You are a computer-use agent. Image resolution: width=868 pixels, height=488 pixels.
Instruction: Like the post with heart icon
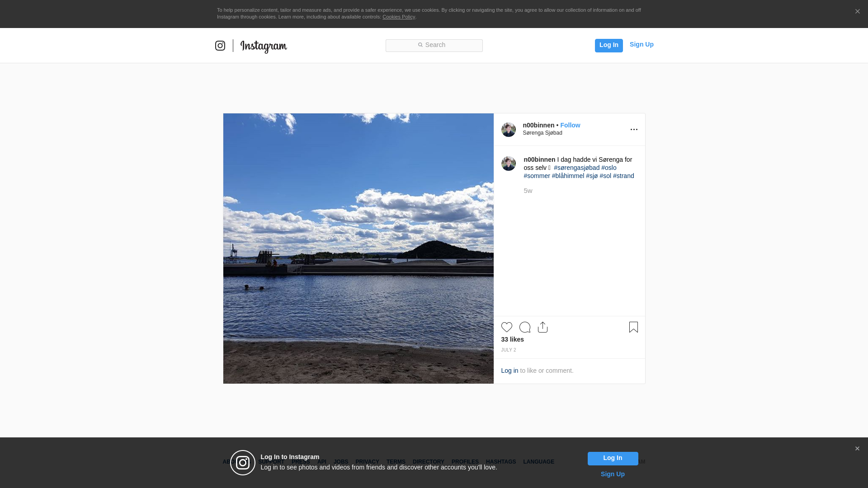coord(506,327)
